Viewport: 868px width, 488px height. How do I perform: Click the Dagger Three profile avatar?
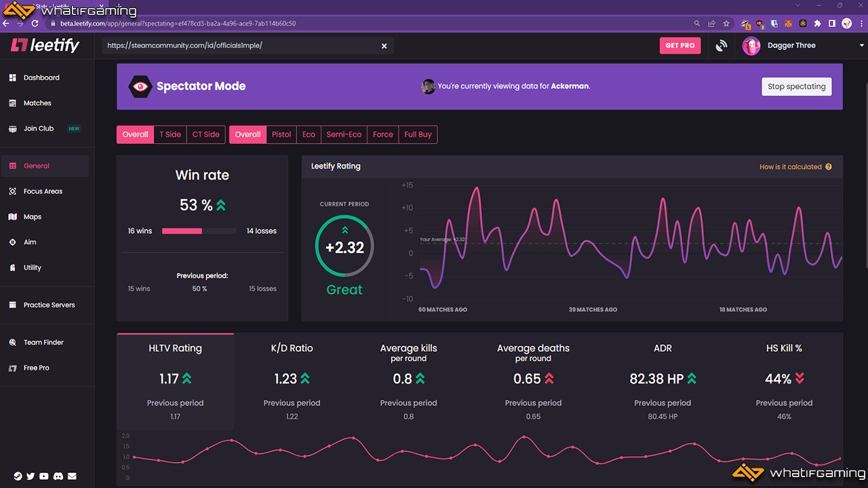click(x=751, y=46)
